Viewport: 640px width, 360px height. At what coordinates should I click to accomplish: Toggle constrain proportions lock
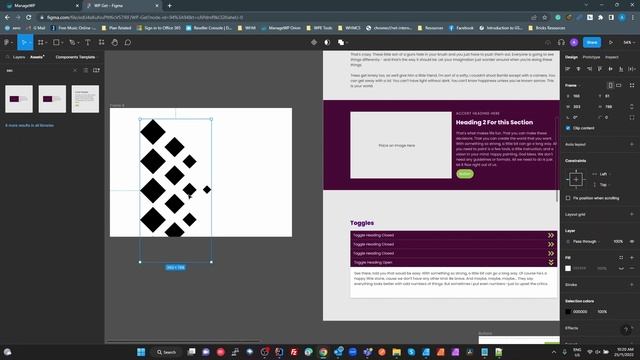[x=632, y=107]
